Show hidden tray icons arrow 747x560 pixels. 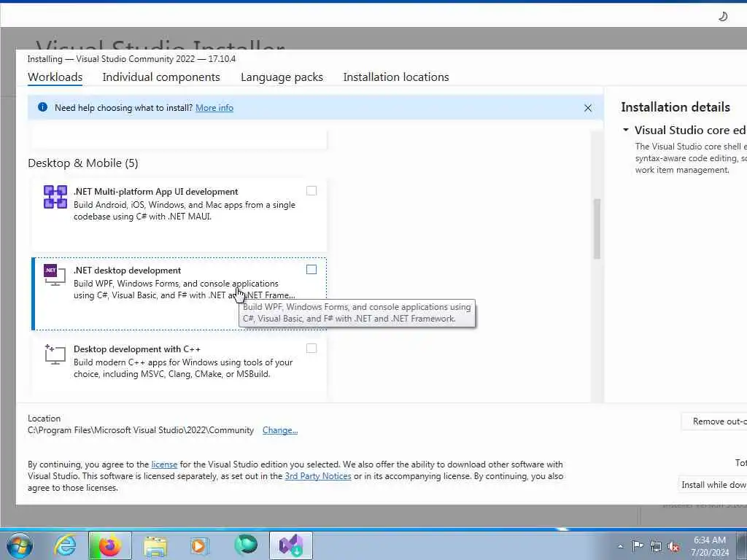point(620,546)
